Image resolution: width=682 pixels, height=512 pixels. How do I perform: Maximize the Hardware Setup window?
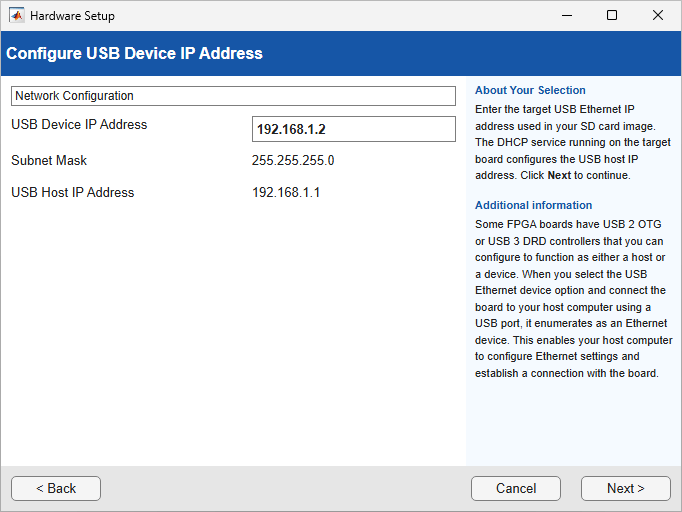pyautogui.click(x=612, y=15)
